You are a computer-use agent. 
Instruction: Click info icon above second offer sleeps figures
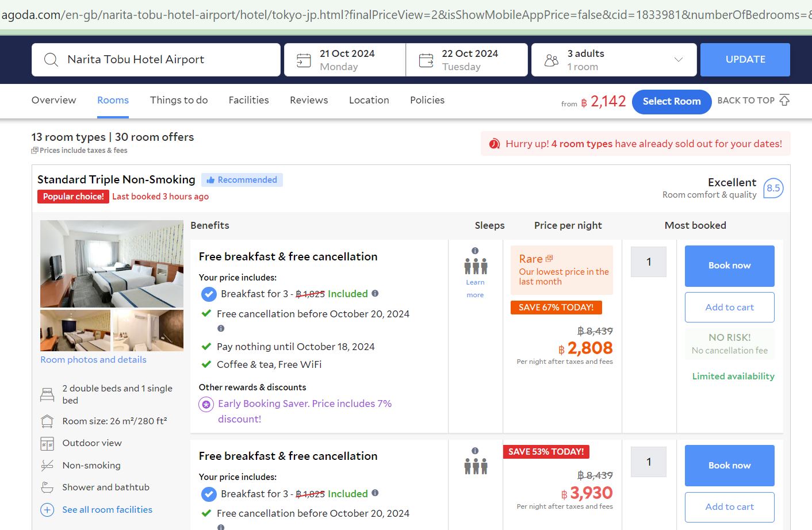pyautogui.click(x=475, y=451)
